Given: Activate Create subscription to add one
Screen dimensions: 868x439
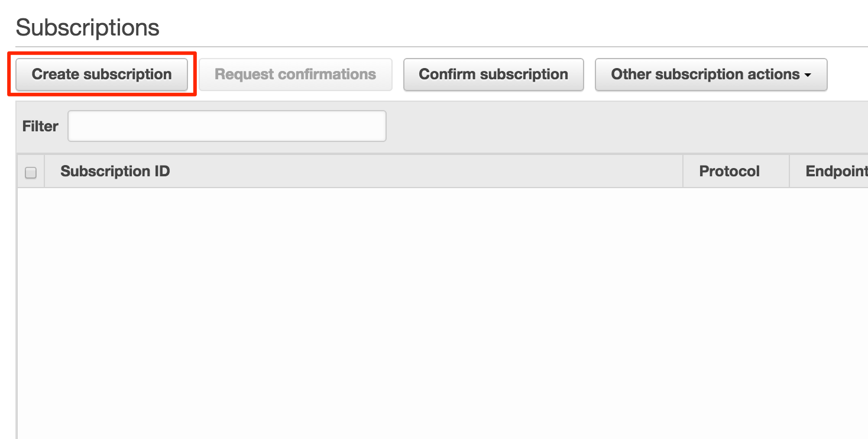Looking at the screenshot, I should coord(102,74).
